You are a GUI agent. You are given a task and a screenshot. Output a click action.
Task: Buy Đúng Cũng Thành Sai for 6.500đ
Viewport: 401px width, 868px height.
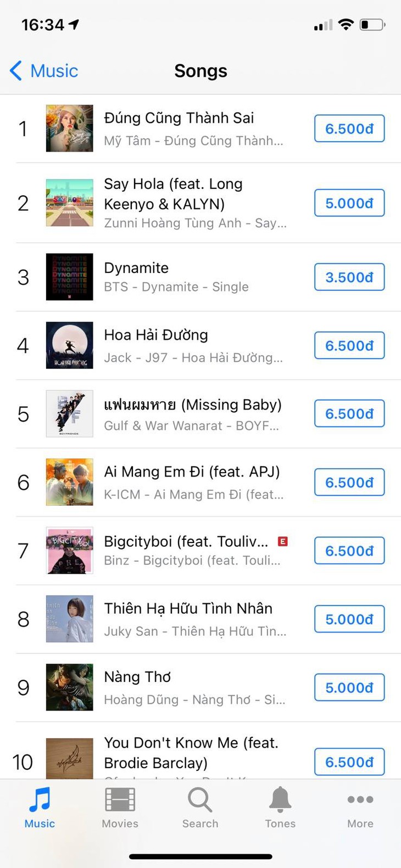[x=349, y=128]
